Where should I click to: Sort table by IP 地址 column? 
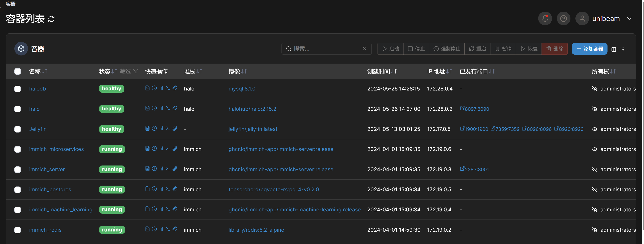coord(440,72)
